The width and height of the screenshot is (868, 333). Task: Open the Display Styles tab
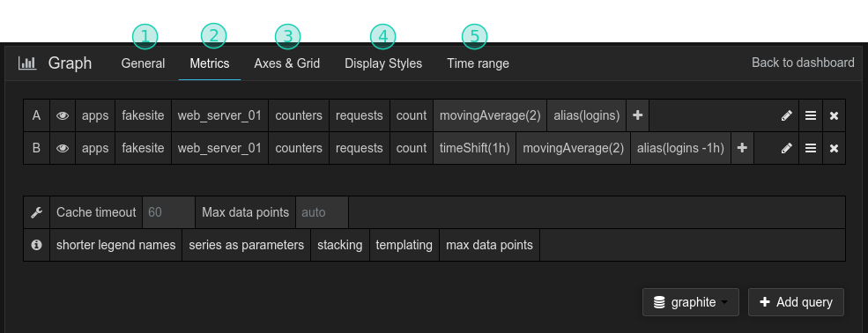(383, 63)
